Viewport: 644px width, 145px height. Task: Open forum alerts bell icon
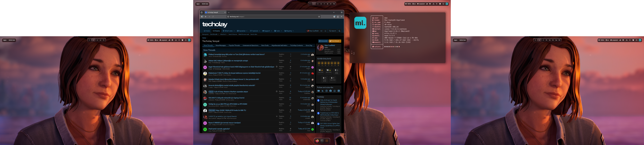[325, 31]
